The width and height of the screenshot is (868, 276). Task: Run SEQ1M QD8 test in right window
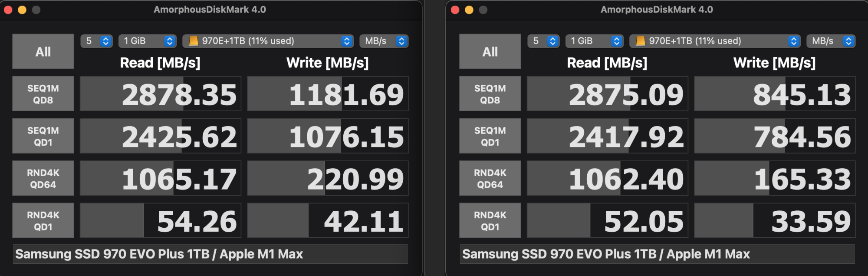point(490,94)
